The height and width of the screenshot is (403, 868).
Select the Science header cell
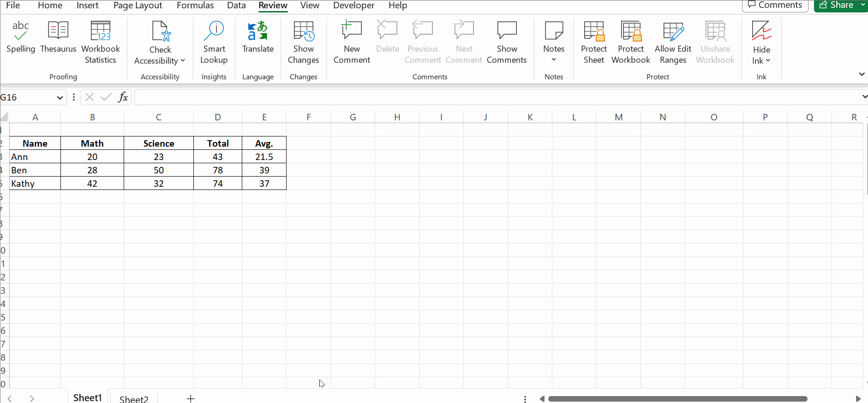[159, 143]
